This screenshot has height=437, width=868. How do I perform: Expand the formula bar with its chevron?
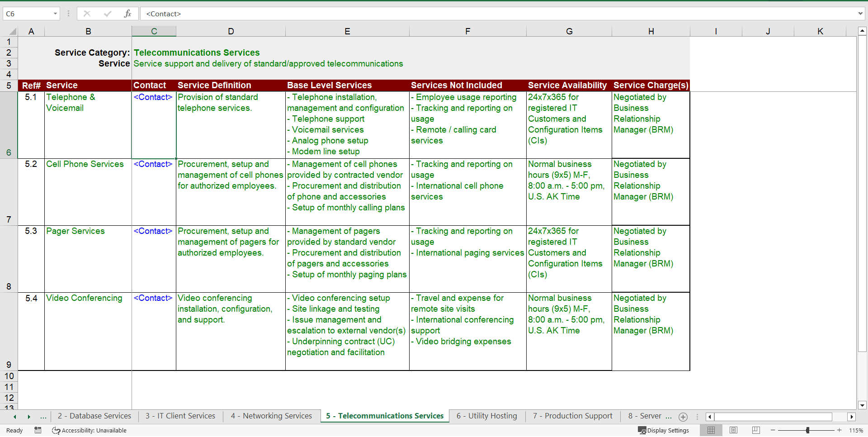click(x=860, y=14)
